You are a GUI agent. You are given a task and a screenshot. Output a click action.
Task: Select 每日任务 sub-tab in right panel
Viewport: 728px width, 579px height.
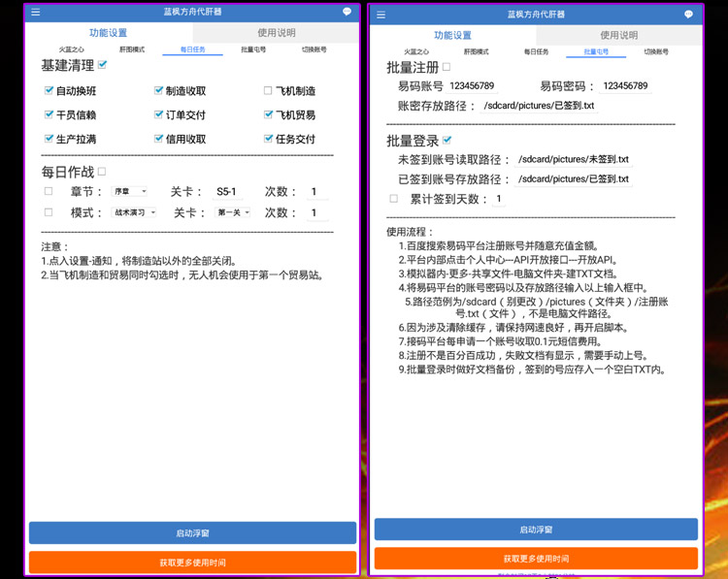tap(536, 52)
